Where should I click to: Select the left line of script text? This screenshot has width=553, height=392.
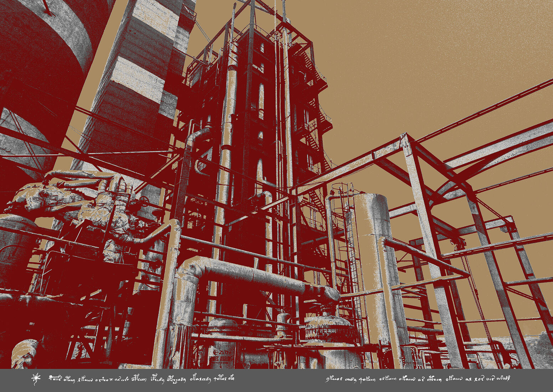(x=141, y=378)
